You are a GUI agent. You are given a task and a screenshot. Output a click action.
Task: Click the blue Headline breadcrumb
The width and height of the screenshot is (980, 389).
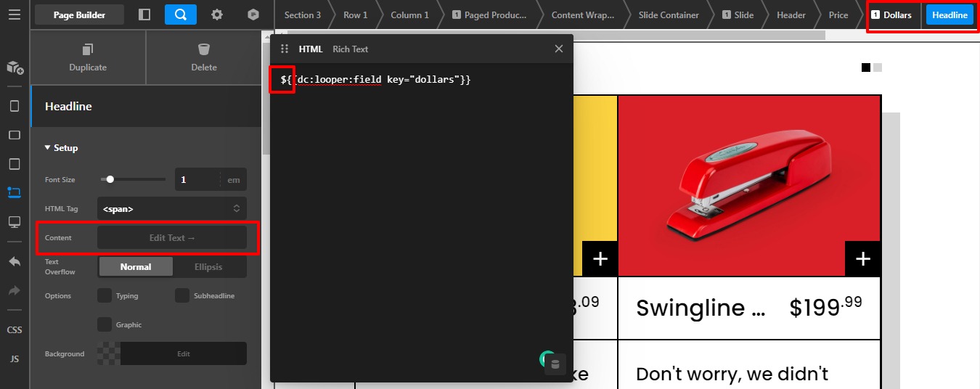click(x=950, y=15)
